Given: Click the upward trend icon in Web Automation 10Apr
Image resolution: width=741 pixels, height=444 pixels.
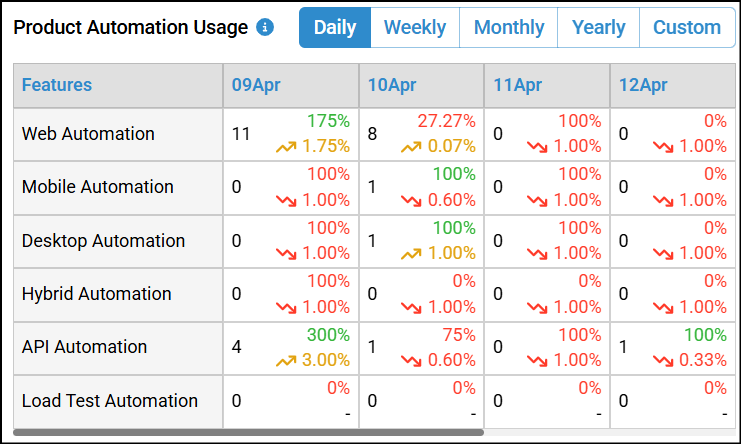Looking at the screenshot, I should coord(413,147).
